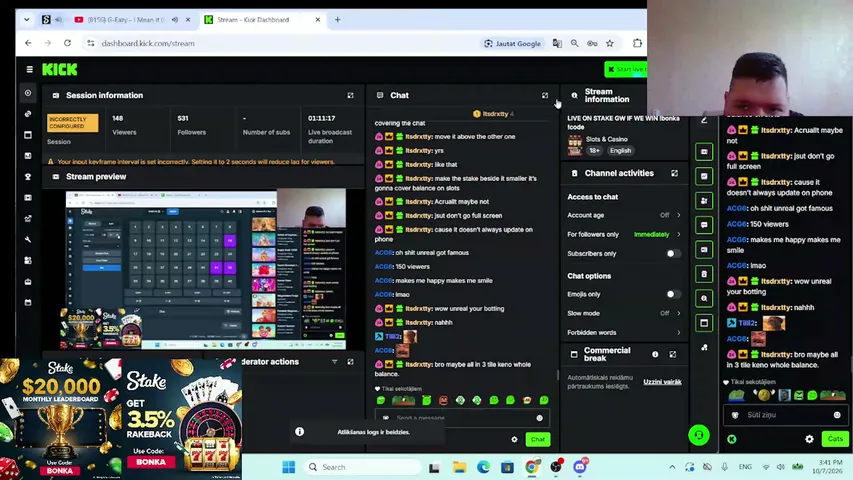Pop out the Session information panel
Image resolution: width=853 pixels, height=480 pixels.
350,95
